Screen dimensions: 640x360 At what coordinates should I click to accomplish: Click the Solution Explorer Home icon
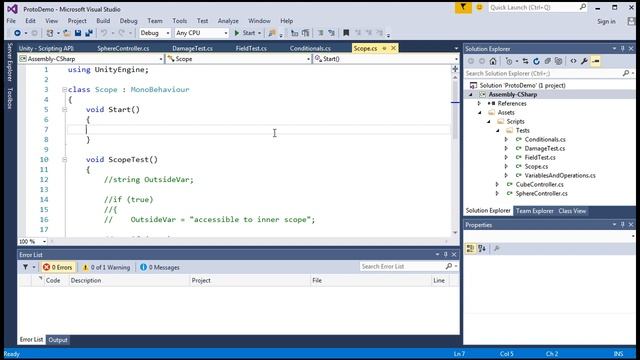point(493,61)
